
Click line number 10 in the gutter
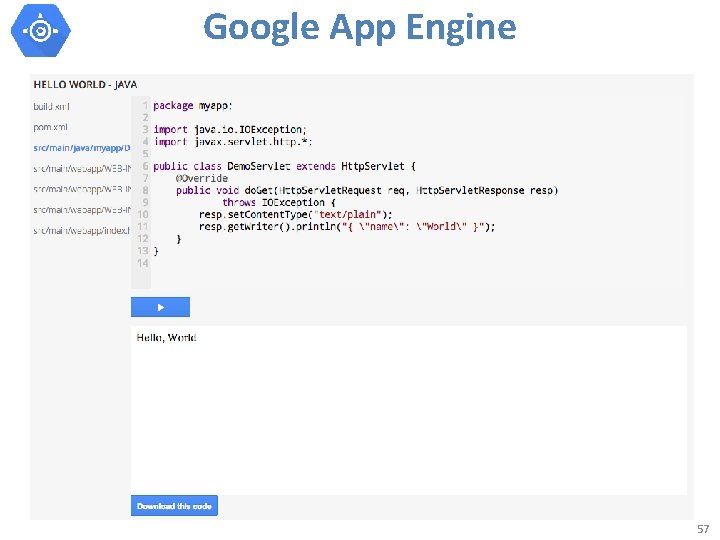pyautogui.click(x=142, y=214)
